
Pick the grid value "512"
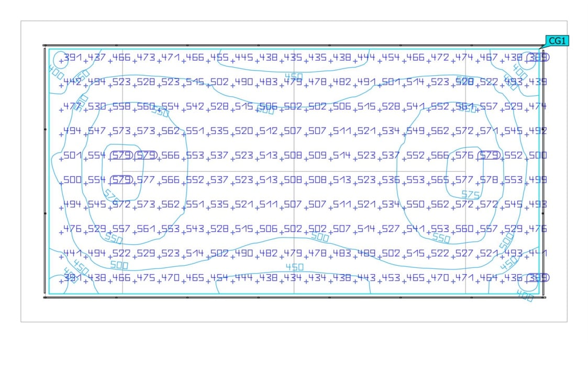[x=269, y=131]
